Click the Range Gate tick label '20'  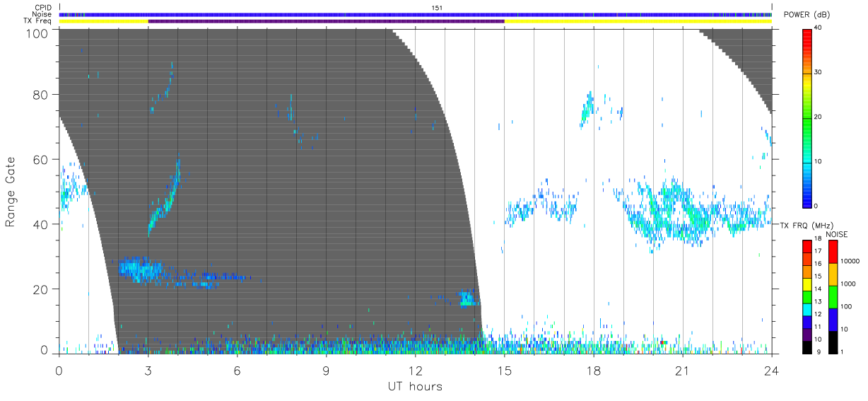click(41, 290)
